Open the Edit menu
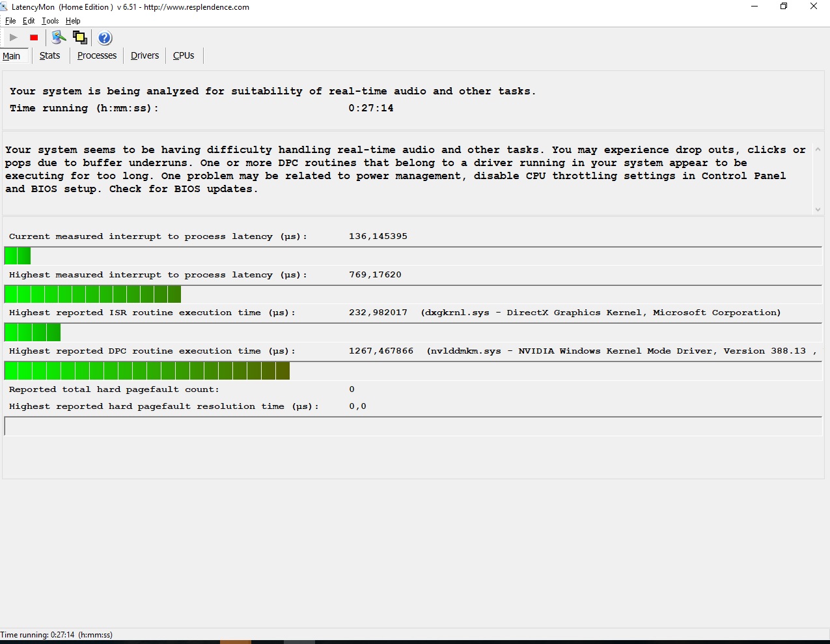The image size is (830, 644). (x=29, y=21)
